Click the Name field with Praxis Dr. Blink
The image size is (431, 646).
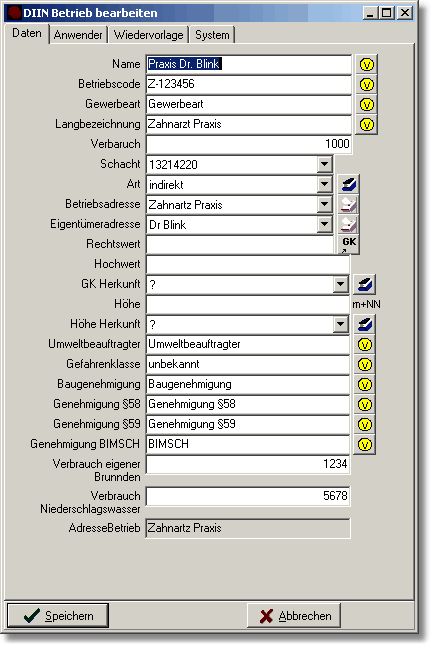(x=249, y=64)
